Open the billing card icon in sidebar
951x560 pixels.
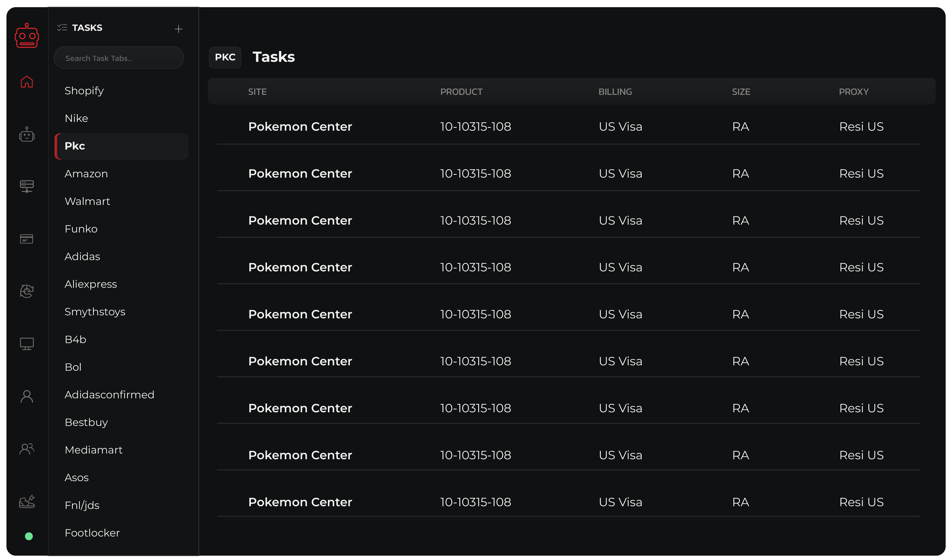click(x=27, y=239)
